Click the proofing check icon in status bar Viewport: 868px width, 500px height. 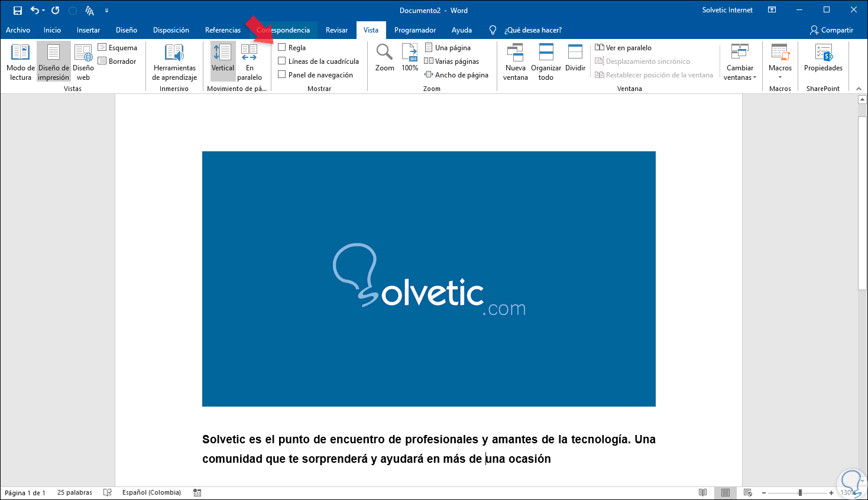pos(108,492)
